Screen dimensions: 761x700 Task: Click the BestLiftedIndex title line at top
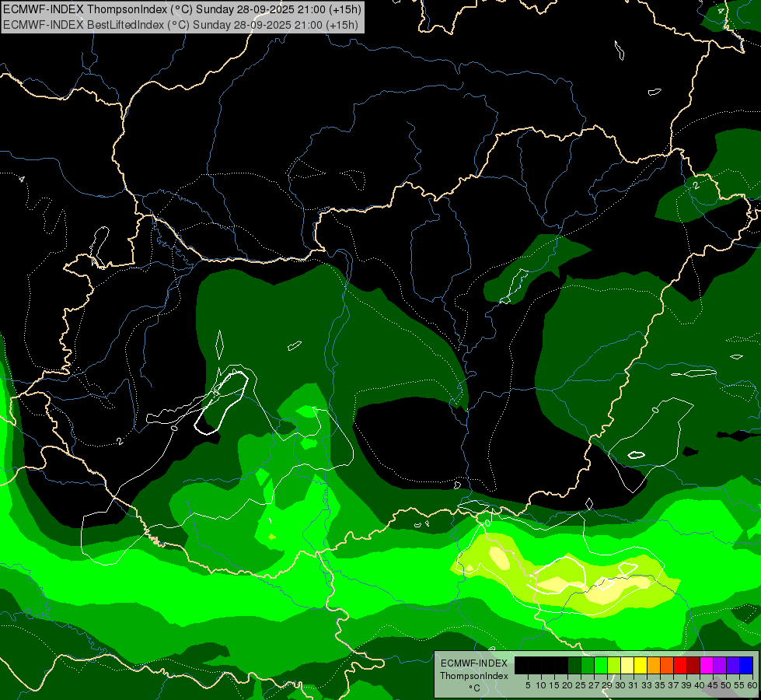tap(180, 25)
